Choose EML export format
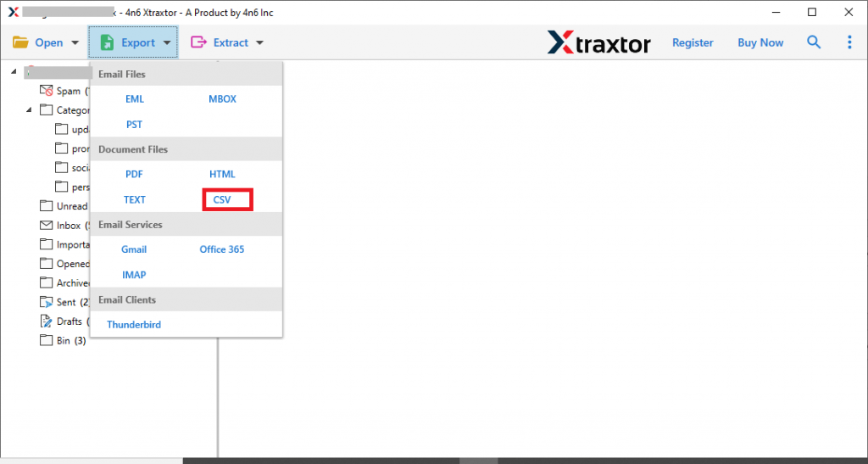 pos(135,99)
